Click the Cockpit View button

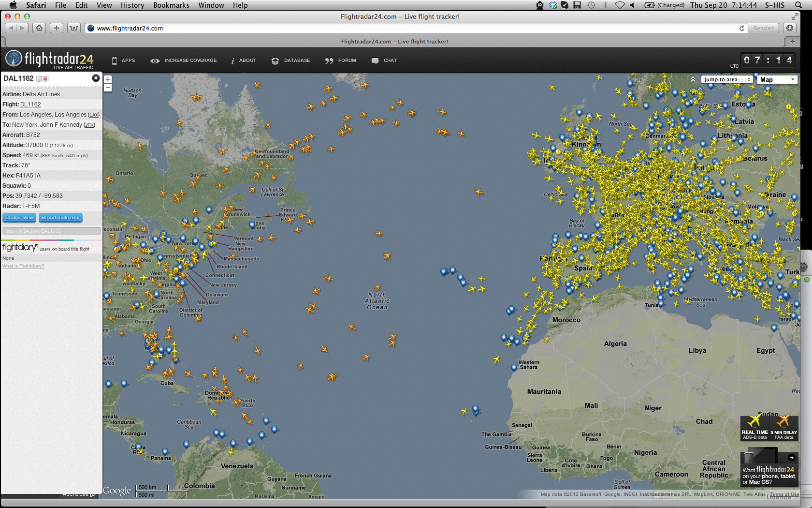[19, 218]
